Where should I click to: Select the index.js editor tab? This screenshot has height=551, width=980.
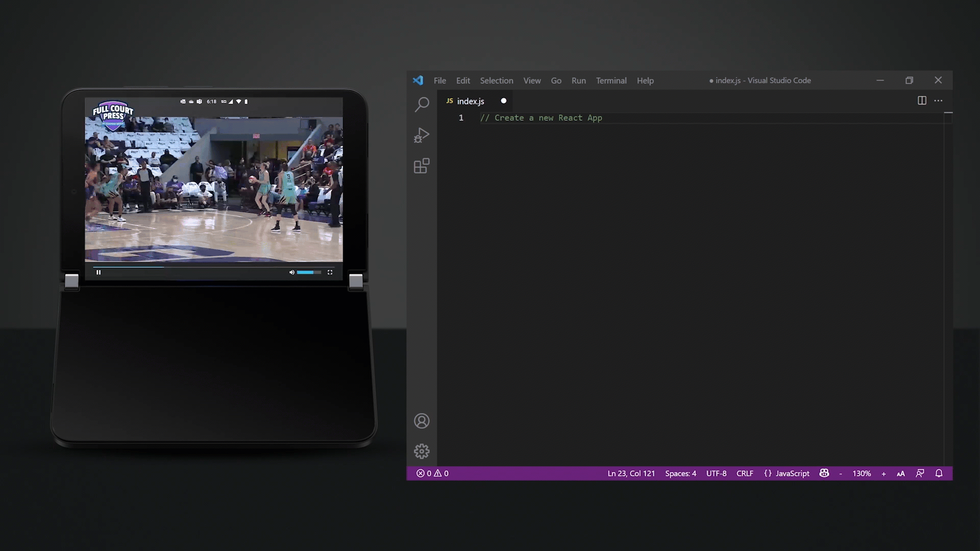[470, 101]
